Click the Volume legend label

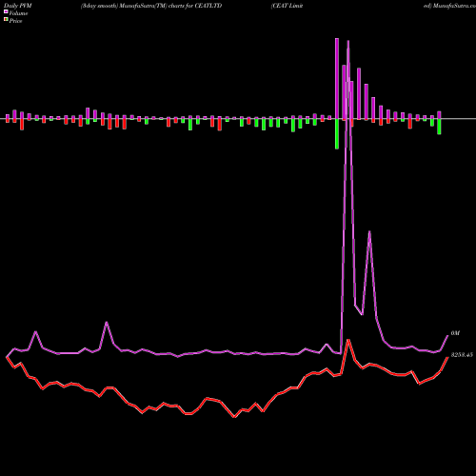click(x=18, y=13)
